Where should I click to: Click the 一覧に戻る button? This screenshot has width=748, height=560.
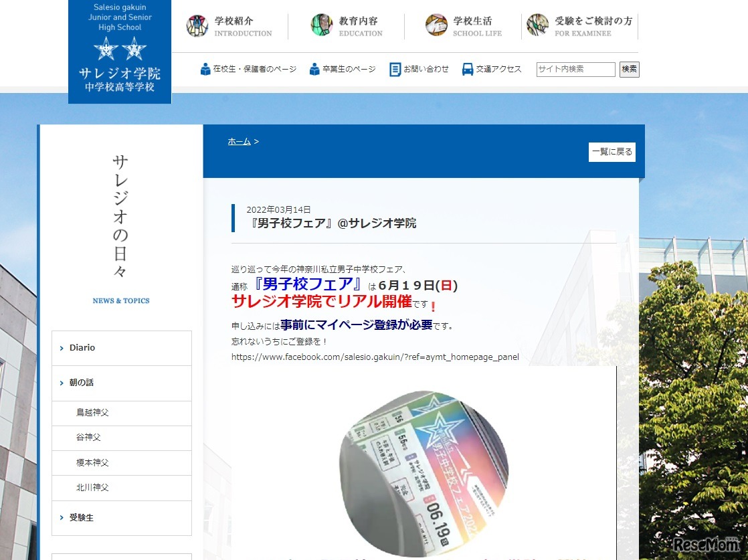click(612, 152)
